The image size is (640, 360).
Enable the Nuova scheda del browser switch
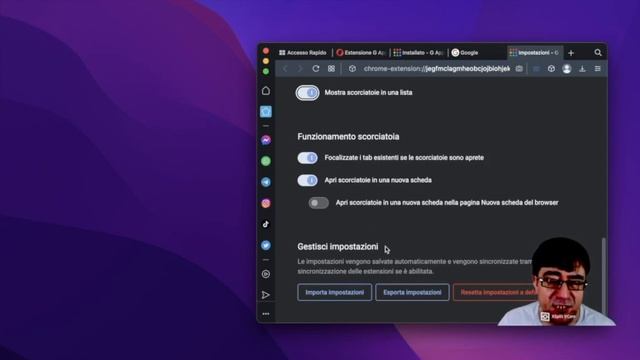tap(319, 202)
